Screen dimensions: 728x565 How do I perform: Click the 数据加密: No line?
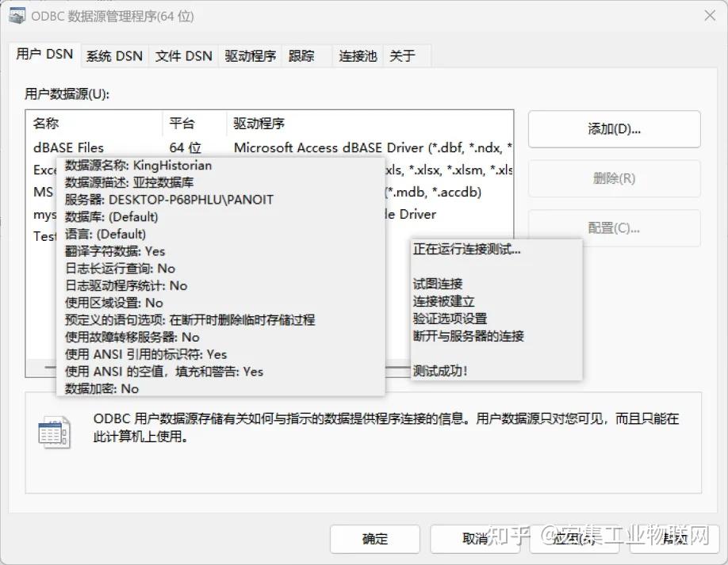tap(102, 389)
